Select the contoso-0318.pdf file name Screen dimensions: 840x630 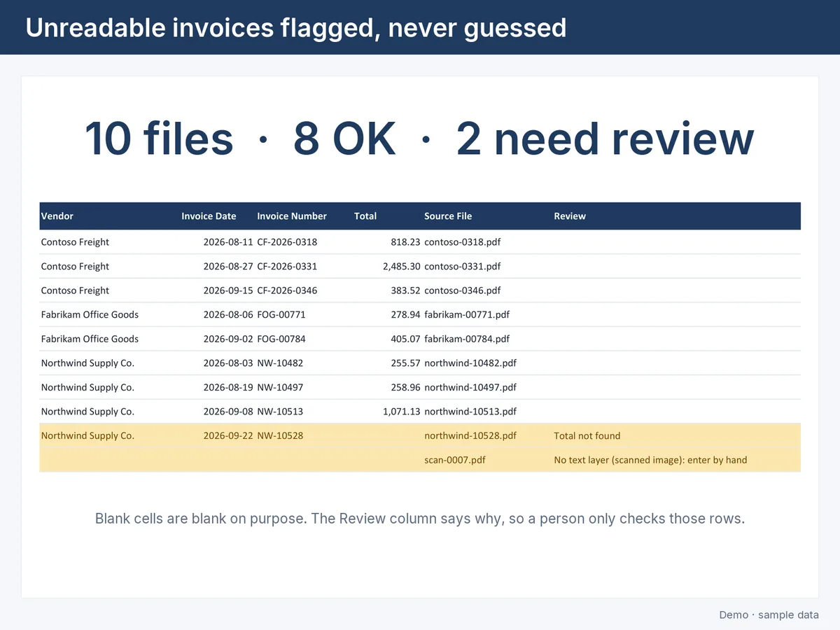click(463, 242)
